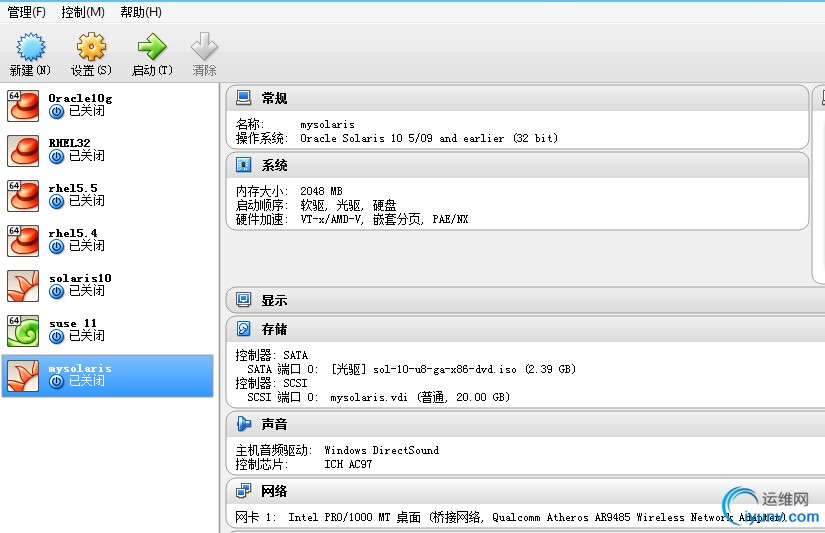Start the VM with 启动(T) green arrow
825x533 pixels.
pyautogui.click(x=152, y=46)
